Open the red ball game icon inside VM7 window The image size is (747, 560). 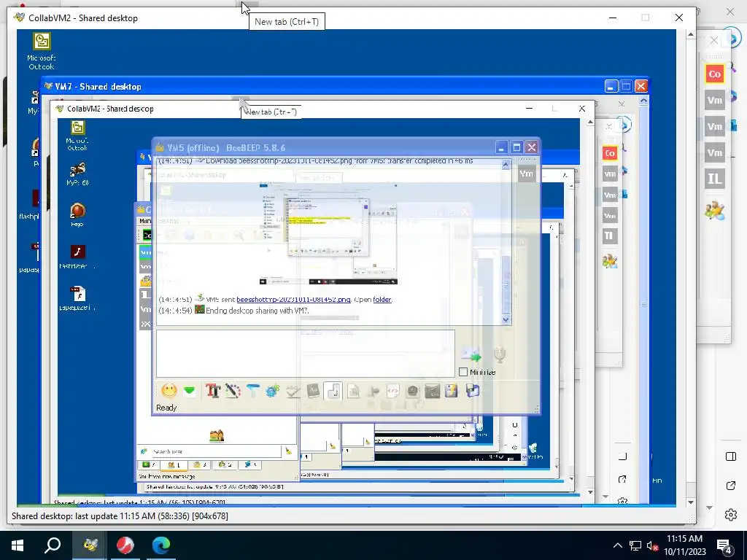pos(77,214)
